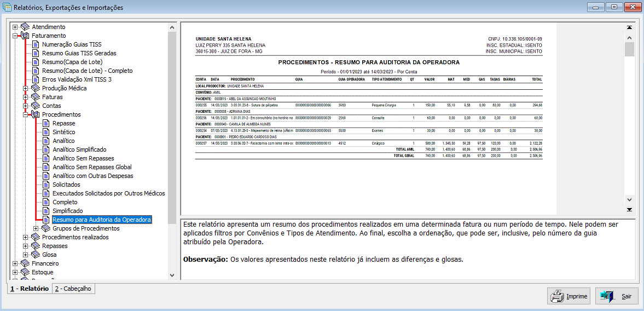Screen dimensions: 644x311
Task: Jump to first page of report preview
Action: (629, 27)
